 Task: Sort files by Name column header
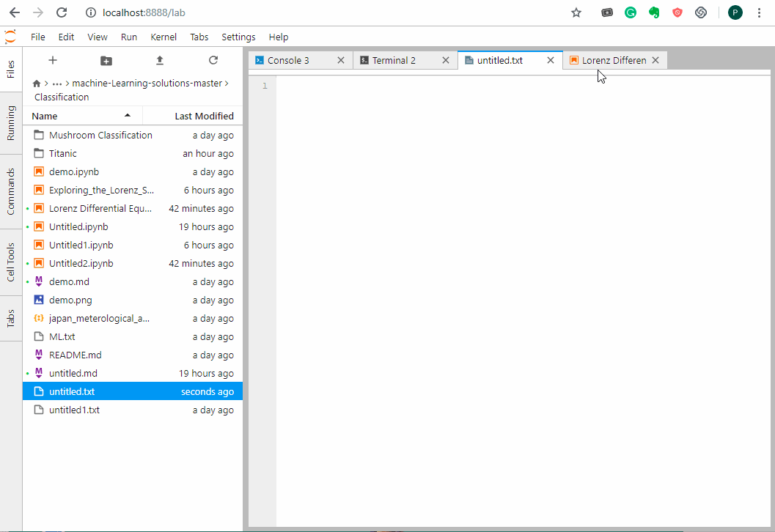(x=45, y=116)
